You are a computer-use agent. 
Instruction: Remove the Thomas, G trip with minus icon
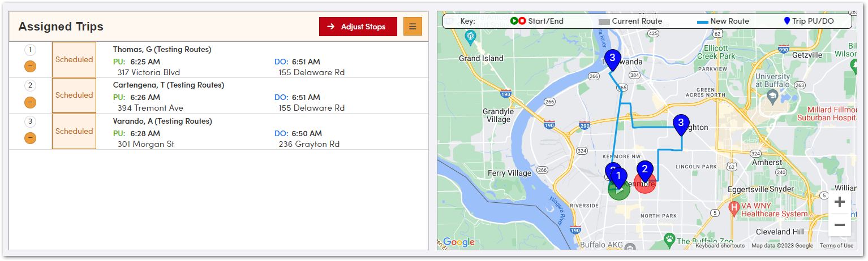pos(31,66)
